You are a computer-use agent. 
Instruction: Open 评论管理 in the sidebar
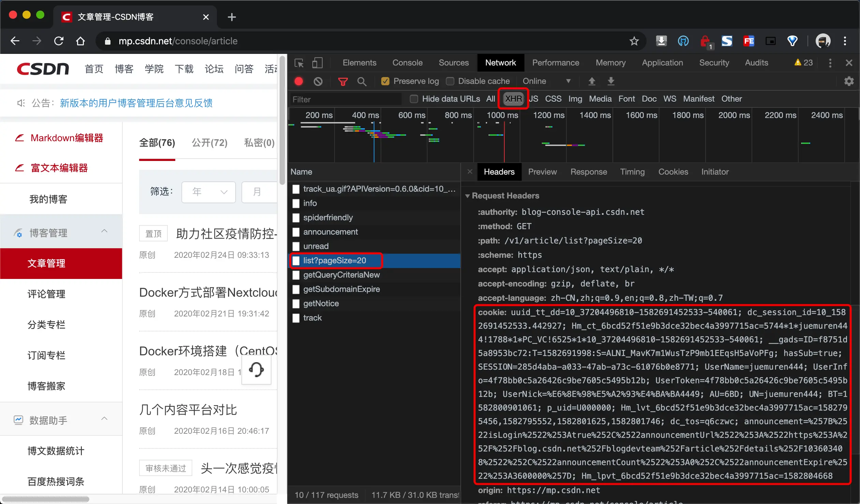46,294
